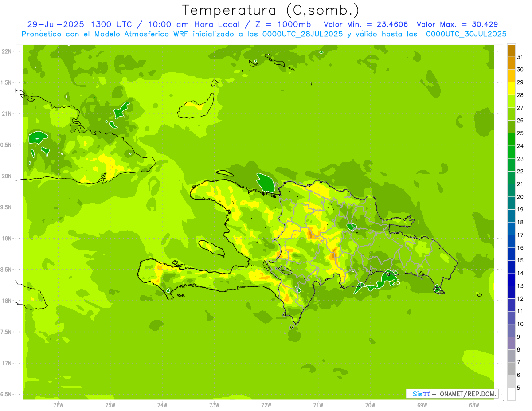The width and height of the screenshot is (532, 411).
Task: Click the title "Temperatura (C,somb.)"
Action: (x=270, y=10)
